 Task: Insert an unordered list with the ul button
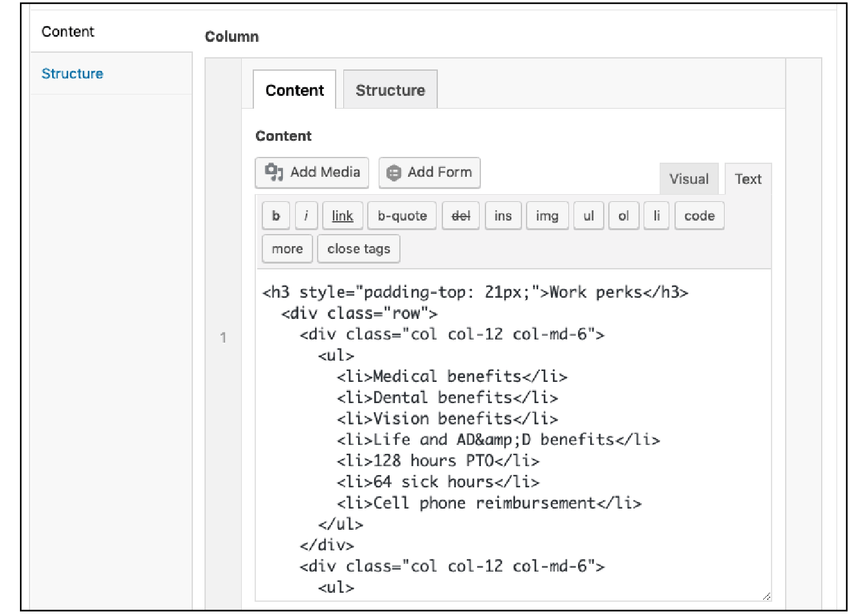click(x=588, y=215)
